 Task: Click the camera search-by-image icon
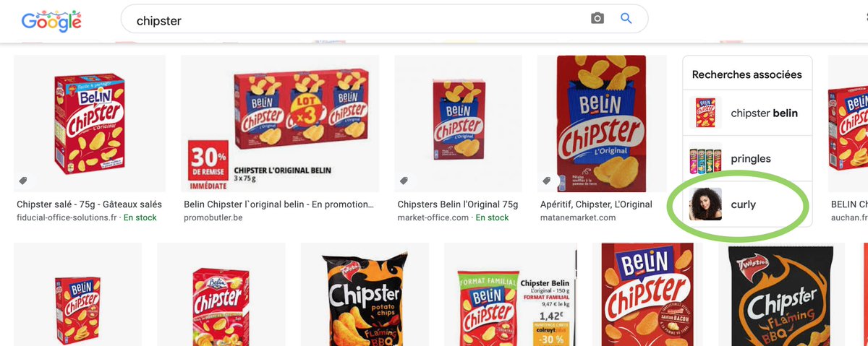coord(597,19)
